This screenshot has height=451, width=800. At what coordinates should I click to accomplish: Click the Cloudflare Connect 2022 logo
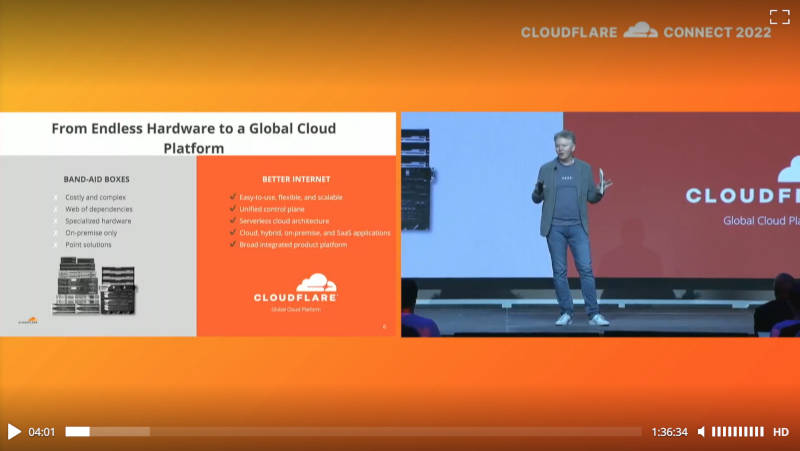[x=646, y=32]
